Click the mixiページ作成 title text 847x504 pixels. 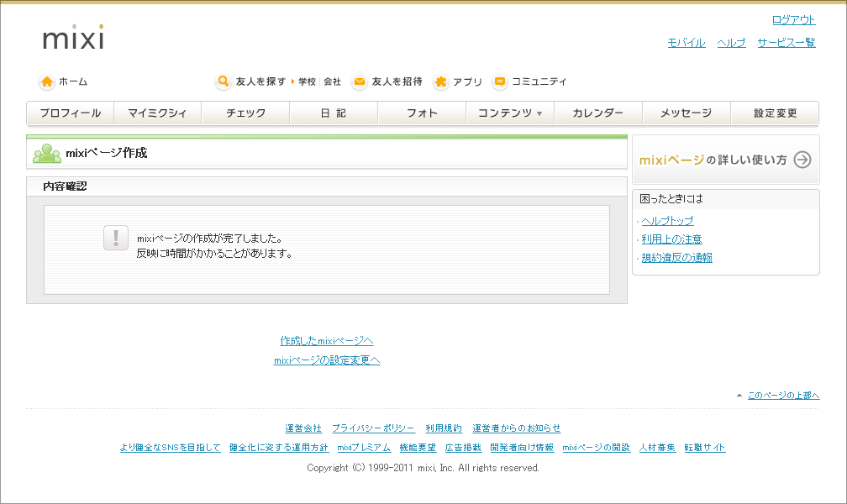(x=107, y=154)
